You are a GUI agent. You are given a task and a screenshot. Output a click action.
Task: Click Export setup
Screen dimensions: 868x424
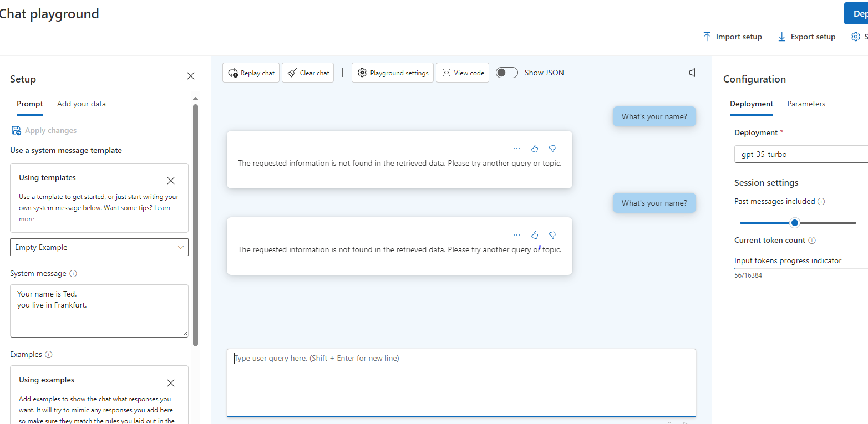click(x=806, y=37)
